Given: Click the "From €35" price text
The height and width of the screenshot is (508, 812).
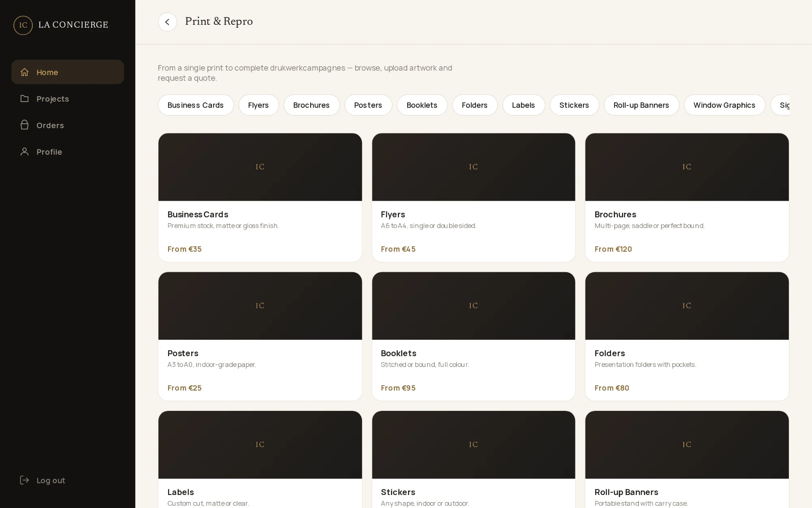Looking at the screenshot, I should 184,249.
